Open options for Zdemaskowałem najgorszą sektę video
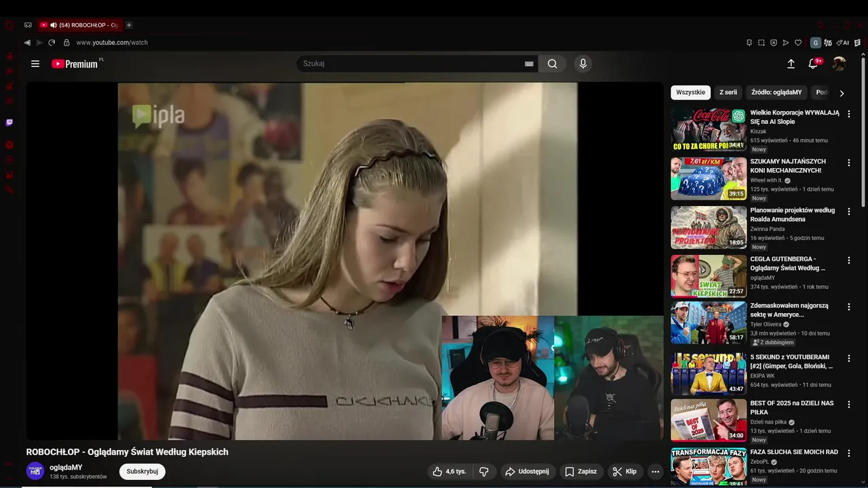868x488 pixels. (x=848, y=307)
